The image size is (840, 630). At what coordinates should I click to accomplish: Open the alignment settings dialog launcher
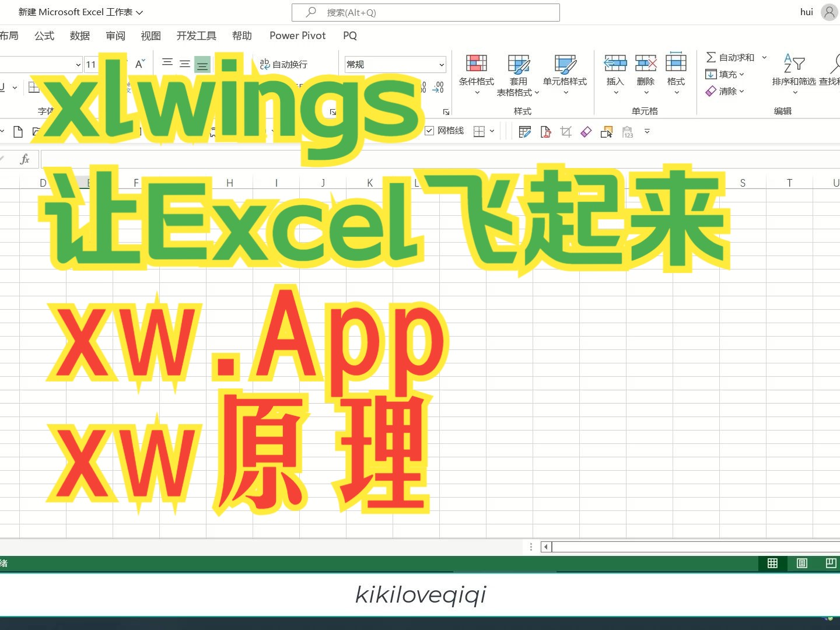pos(333,111)
